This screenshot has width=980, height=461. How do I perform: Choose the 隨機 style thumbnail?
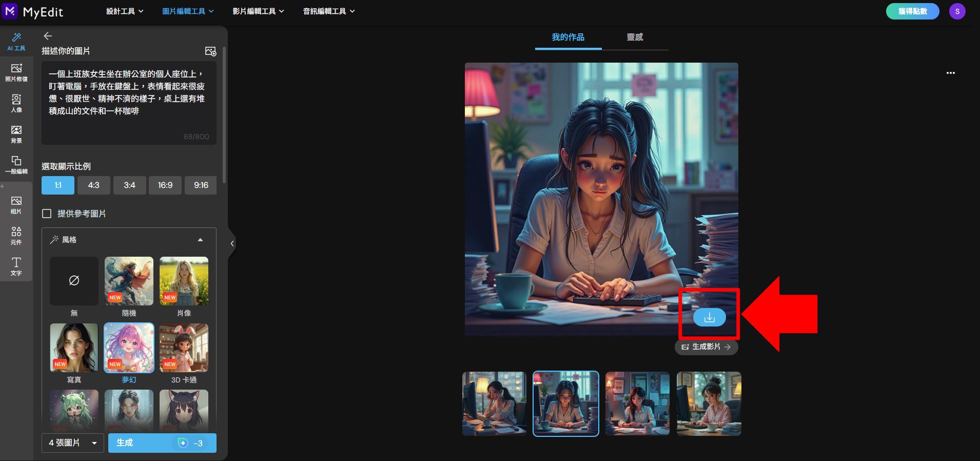tap(129, 281)
